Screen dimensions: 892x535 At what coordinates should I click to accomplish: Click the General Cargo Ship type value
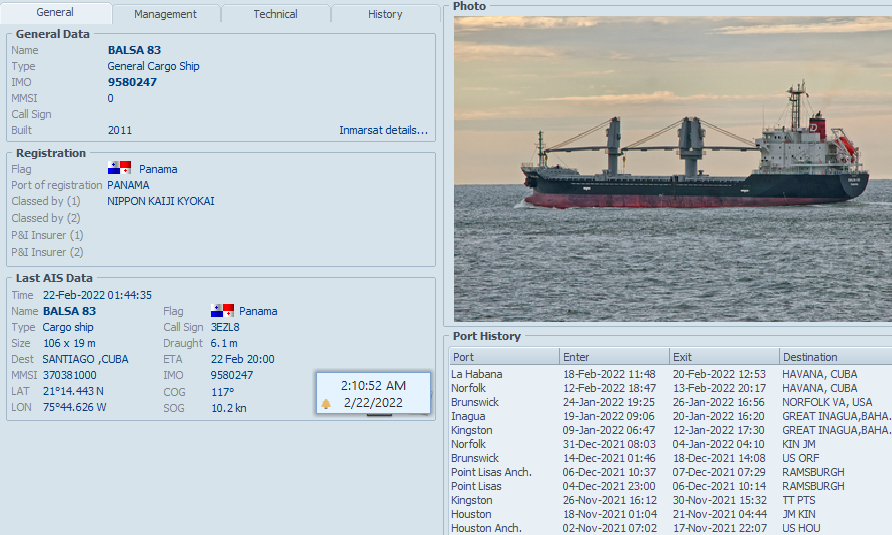click(154, 66)
